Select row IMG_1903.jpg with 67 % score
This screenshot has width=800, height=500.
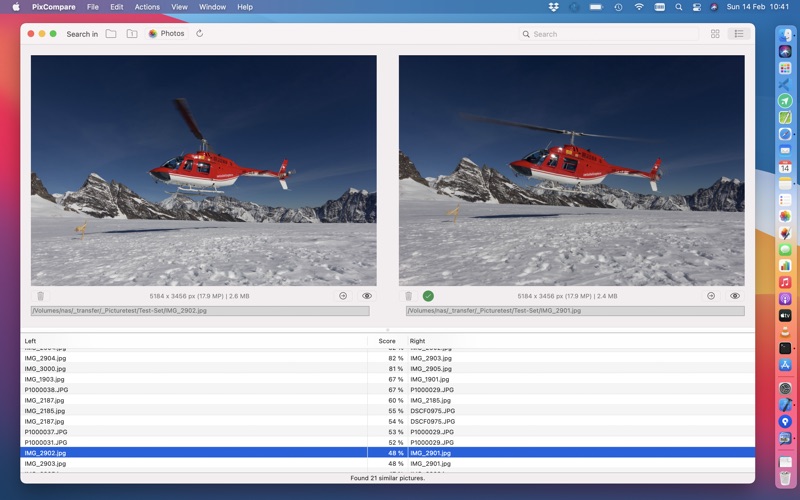388,380
